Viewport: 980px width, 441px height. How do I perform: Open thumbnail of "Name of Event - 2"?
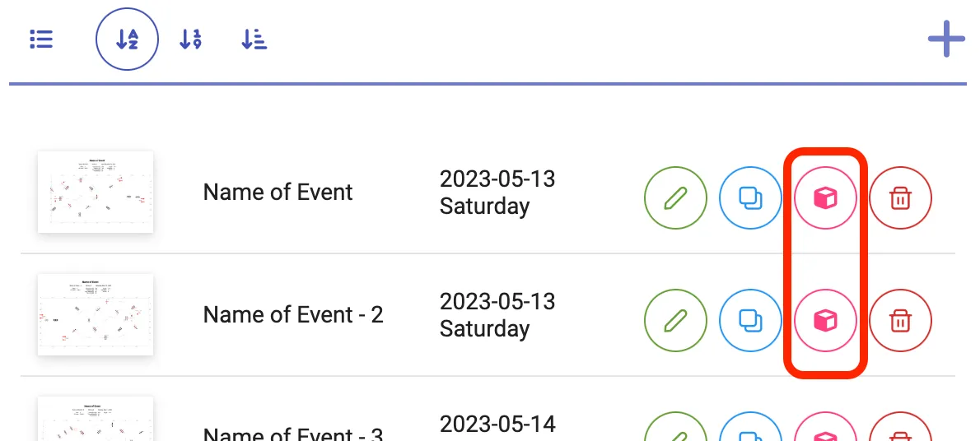[96, 314]
